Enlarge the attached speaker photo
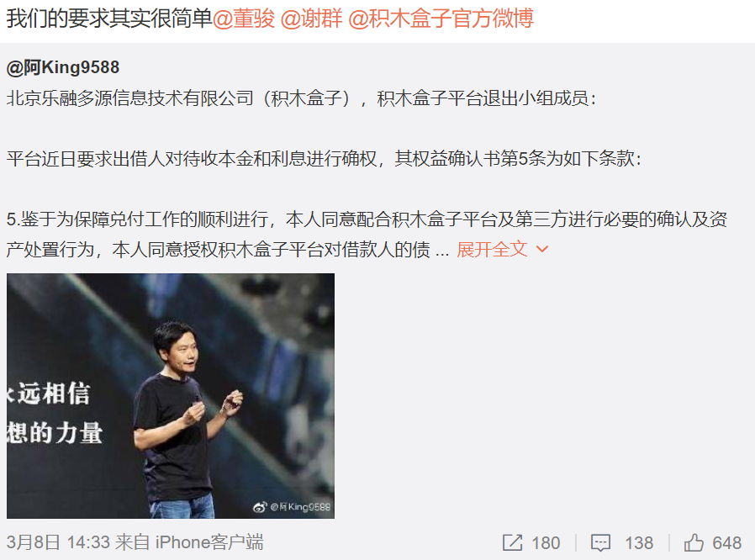This screenshot has height=560, width=755. coord(171,396)
